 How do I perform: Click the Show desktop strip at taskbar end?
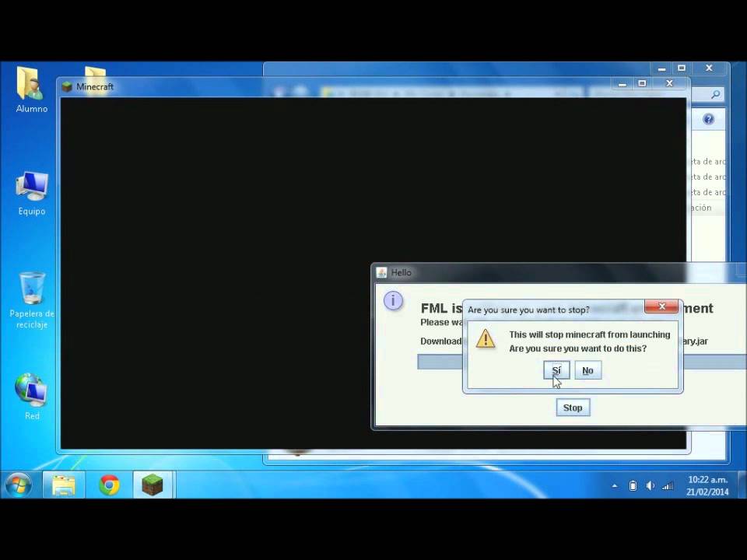(742, 485)
